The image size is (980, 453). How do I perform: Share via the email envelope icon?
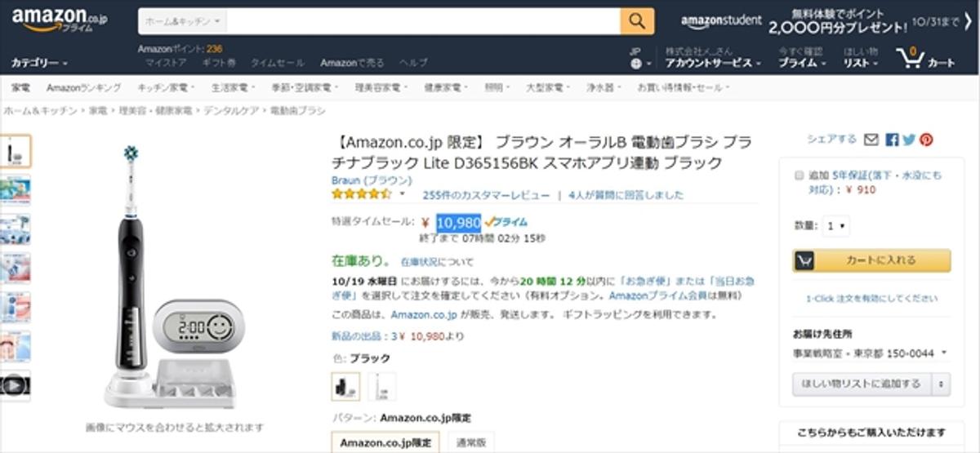pos(871,140)
